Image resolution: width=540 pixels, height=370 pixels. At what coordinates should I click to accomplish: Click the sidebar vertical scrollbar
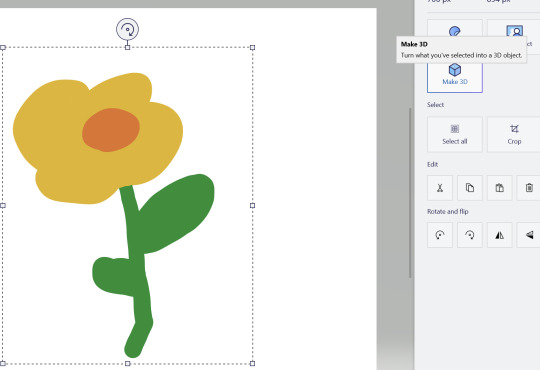[x=410, y=193]
